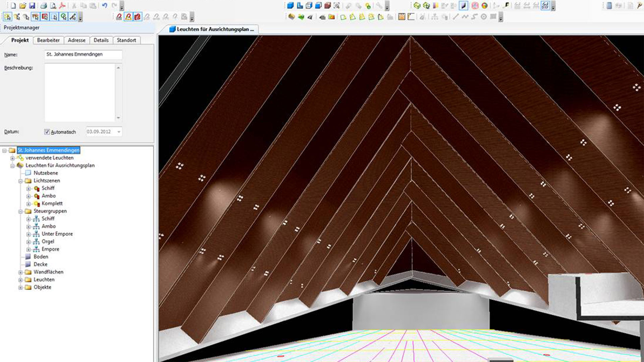Click the New project icon
Image resolution: width=644 pixels, height=362 pixels.
click(x=13, y=6)
